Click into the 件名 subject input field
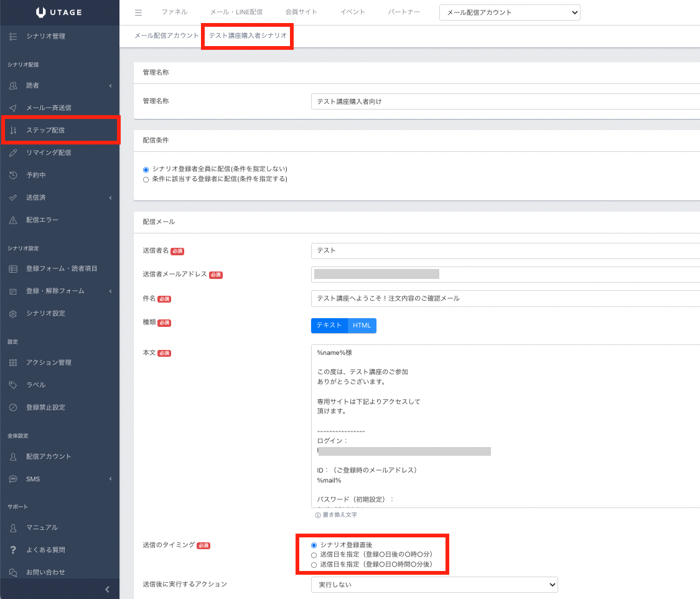700x599 pixels. point(504,298)
